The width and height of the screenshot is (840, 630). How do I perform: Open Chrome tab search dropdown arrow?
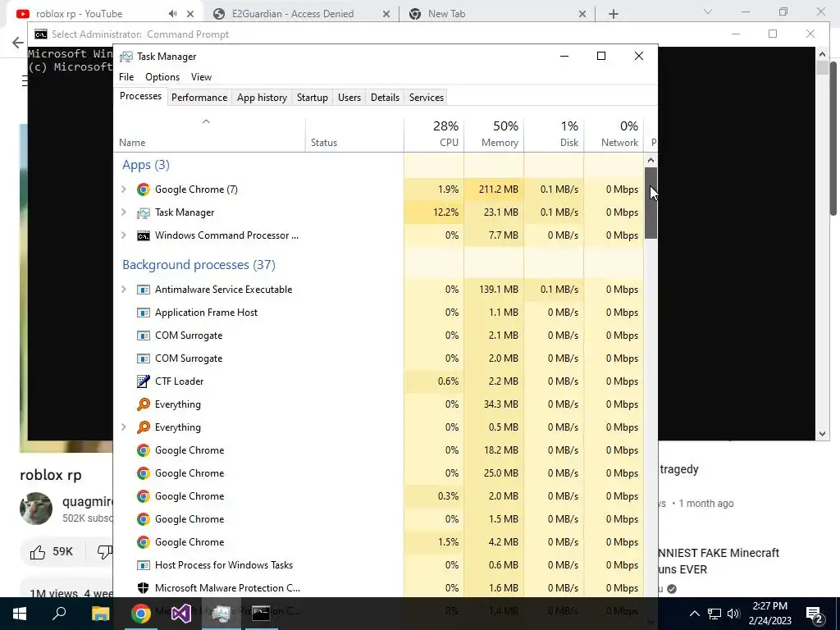(707, 11)
